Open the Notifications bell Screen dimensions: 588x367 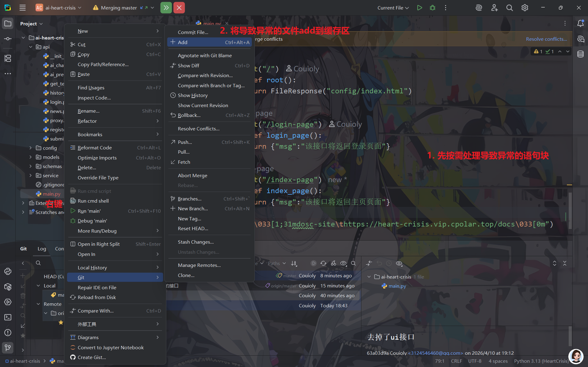[580, 24]
